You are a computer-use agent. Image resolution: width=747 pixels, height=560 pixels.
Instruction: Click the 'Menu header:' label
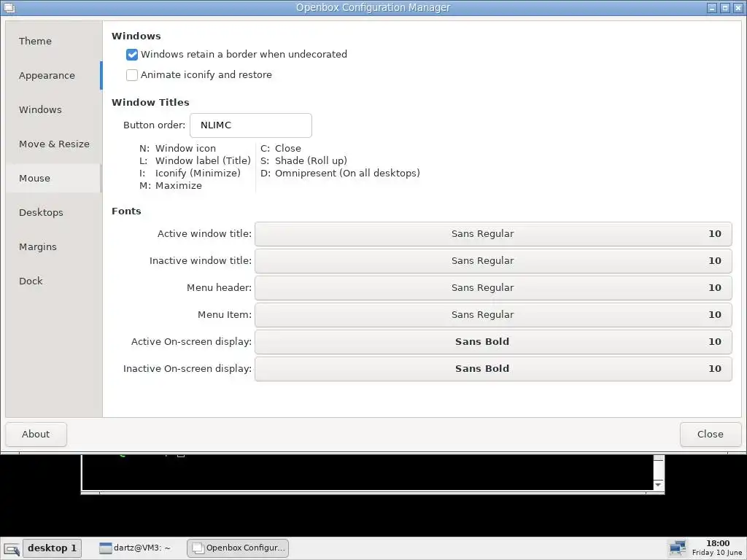pyautogui.click(x=219, y=287)
